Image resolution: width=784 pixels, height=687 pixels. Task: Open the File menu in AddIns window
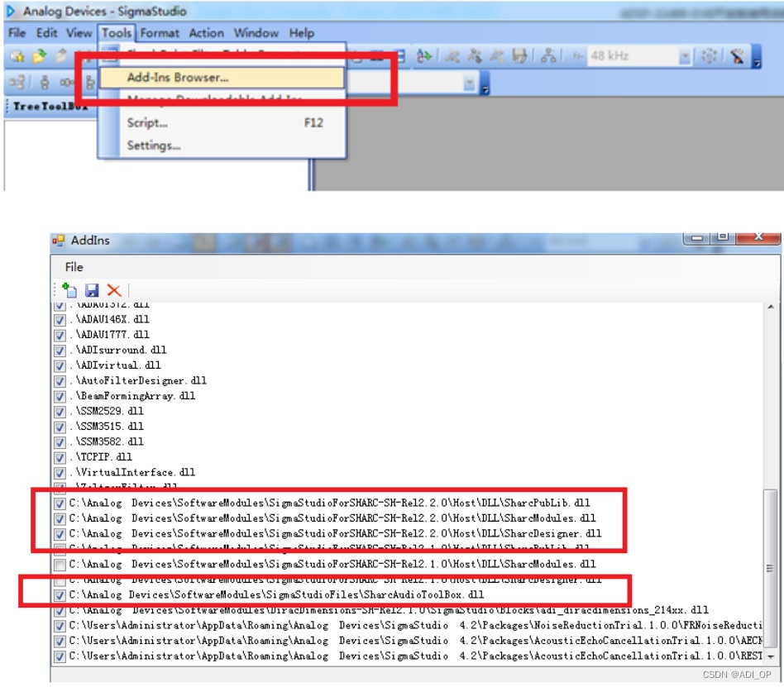[x=74, y=268]
